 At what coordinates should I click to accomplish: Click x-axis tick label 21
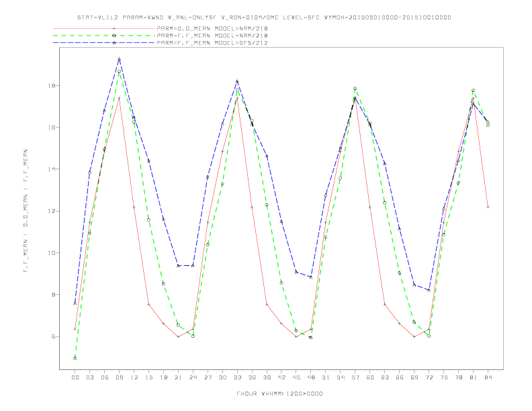[178, 377]
